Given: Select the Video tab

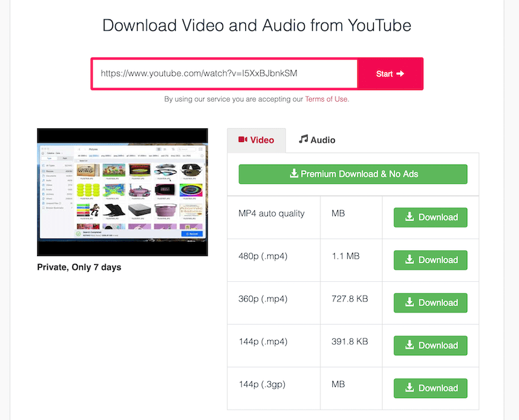Looking at the screenshot, I should (256, 140).
